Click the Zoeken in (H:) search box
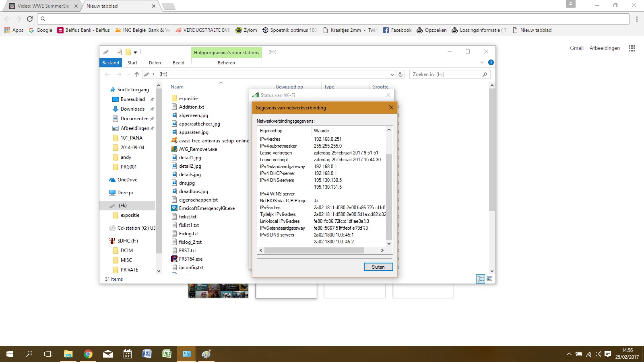The height and width of the screenshot is (362, 644). tap(450, 74)
